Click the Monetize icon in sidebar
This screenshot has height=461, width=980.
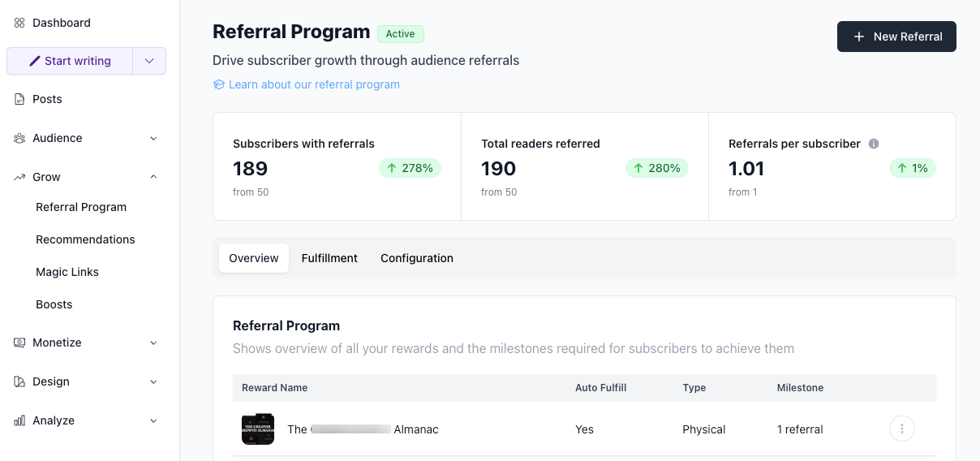tap(19, 343)
